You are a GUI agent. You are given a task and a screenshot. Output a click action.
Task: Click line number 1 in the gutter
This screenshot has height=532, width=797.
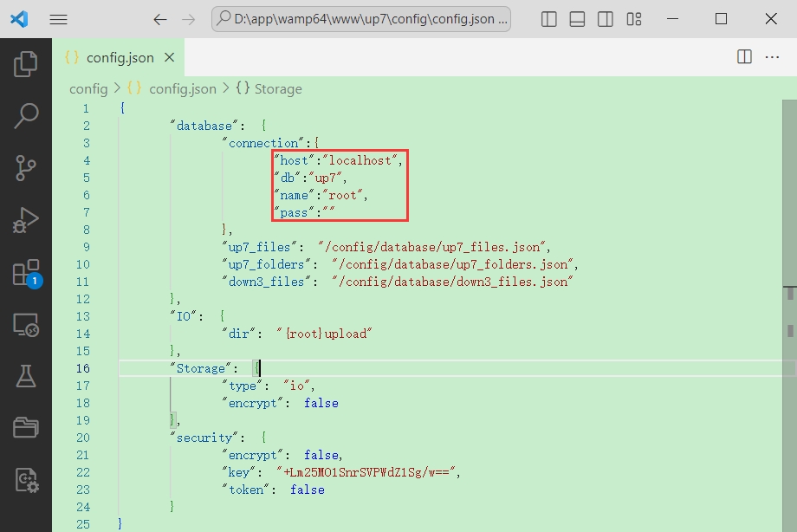pos(86,108)
